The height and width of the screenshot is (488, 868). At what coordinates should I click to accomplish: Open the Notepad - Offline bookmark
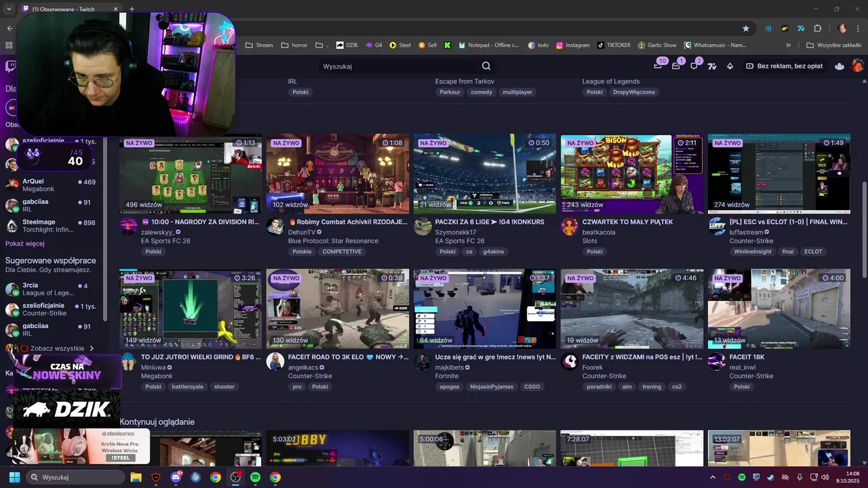tap(488, 45)
